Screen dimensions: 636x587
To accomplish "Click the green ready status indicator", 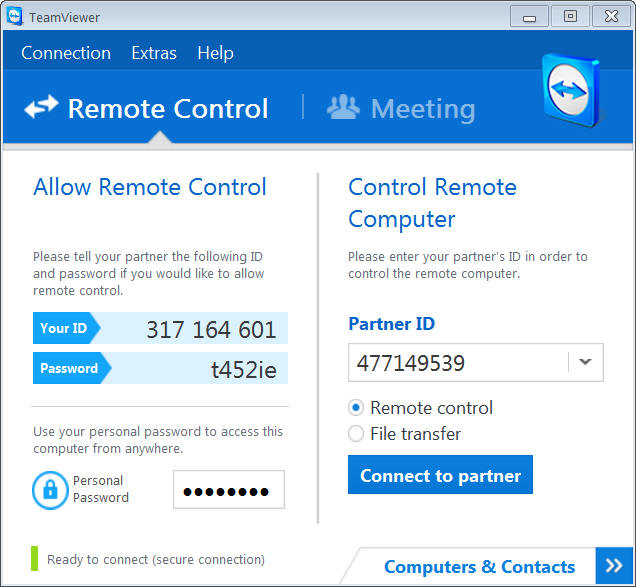I will tap(34, 558).
